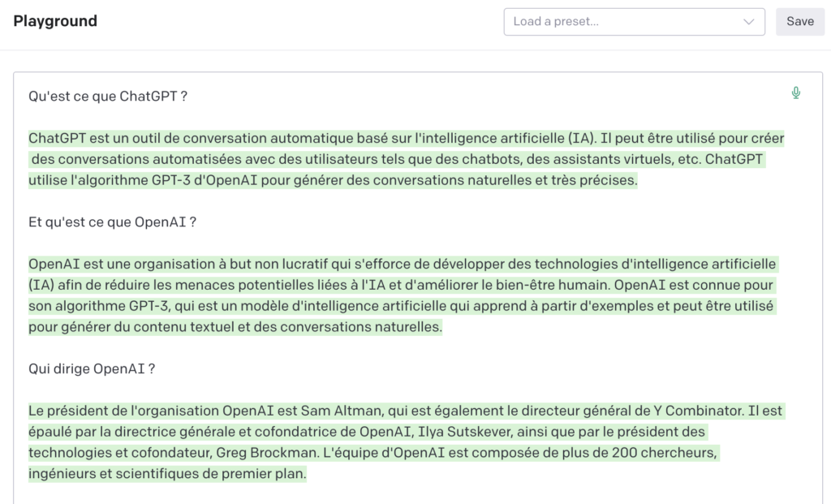Click the green microphone icon
Image resolution: width=831 pixels, height=504 pixels.
pos(796,93)
